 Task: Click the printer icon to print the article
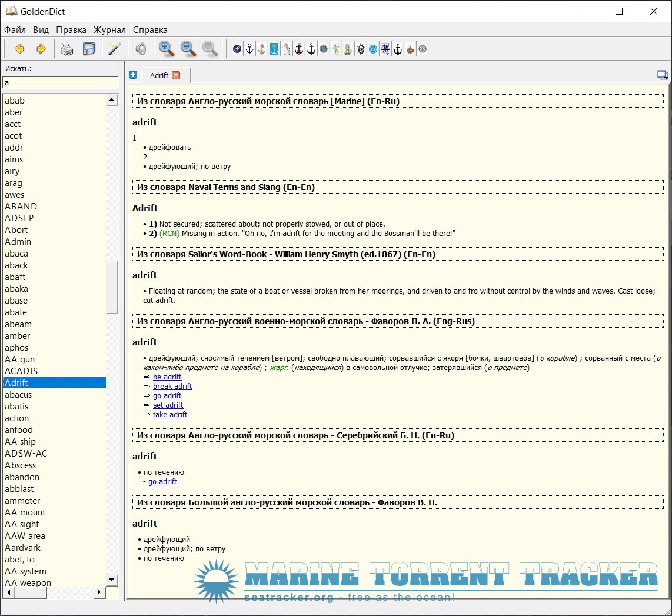[x=66, y=49]
